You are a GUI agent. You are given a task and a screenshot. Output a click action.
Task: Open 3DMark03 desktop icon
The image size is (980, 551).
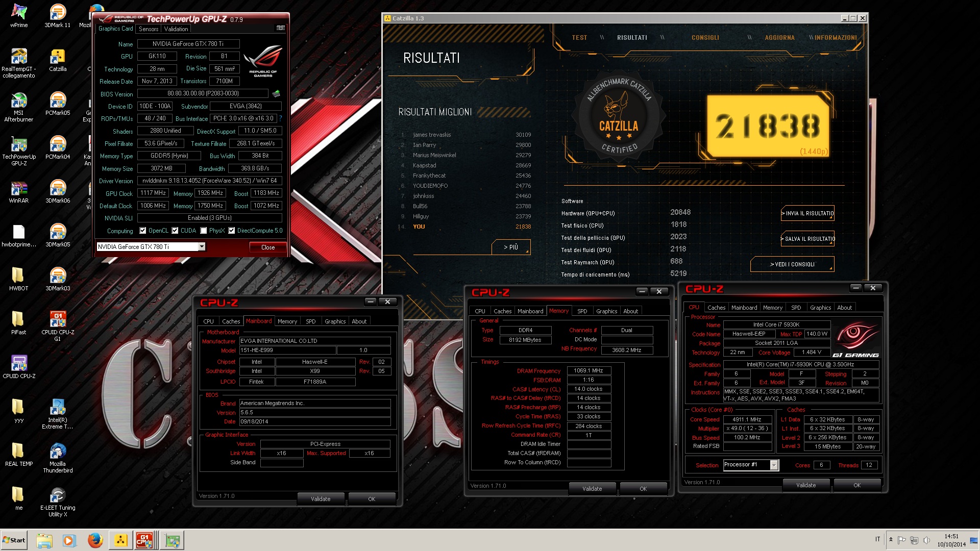click(x=58, y=279)
